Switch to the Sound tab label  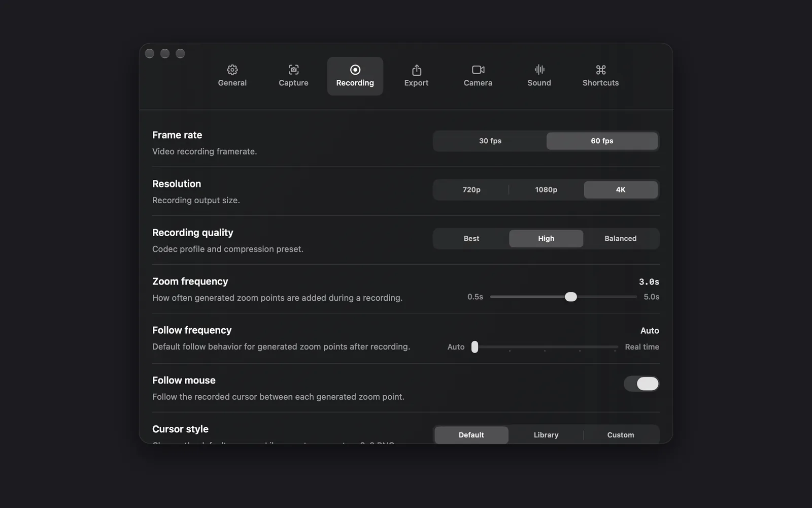pos(539,83)
